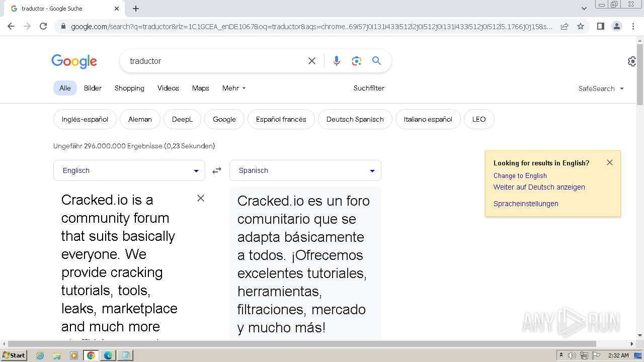The height and width of the screenshot is (362, 644).
Task: Select Deutsch Spanisch suggestion chip
Action: point(355,119)
